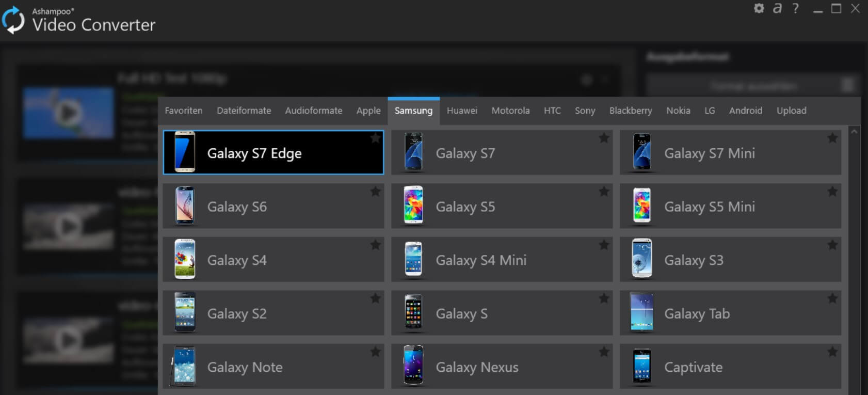Toggle favorite star for Galaxy S7 Mini
The image size is (868, 395).
click(x=832, y=138)
